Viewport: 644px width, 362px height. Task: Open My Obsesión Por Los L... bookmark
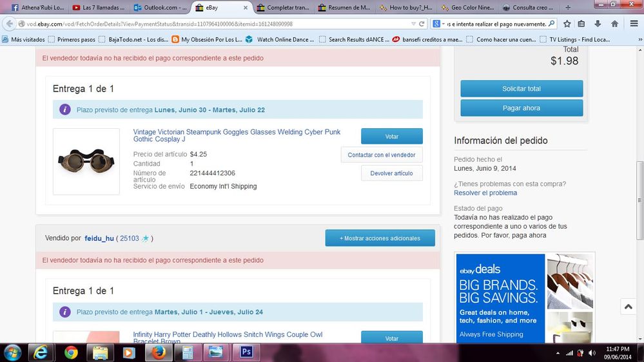click(x=207, y=39)
